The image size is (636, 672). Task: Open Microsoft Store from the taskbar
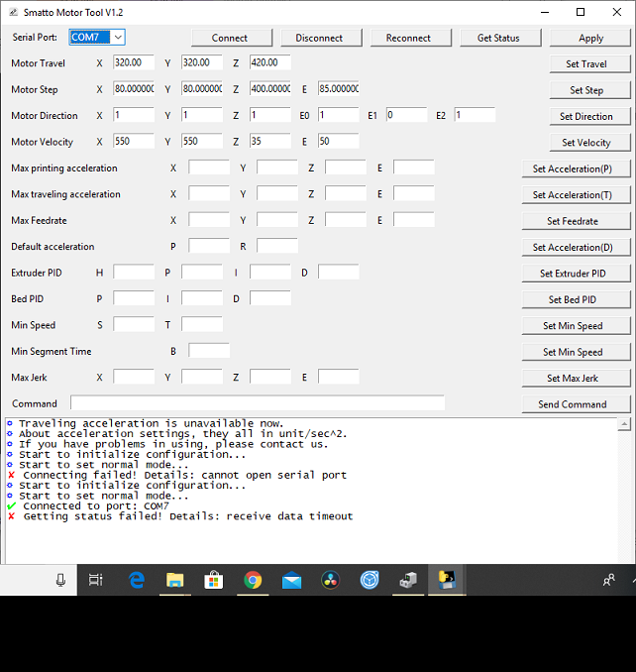point(213,580)
